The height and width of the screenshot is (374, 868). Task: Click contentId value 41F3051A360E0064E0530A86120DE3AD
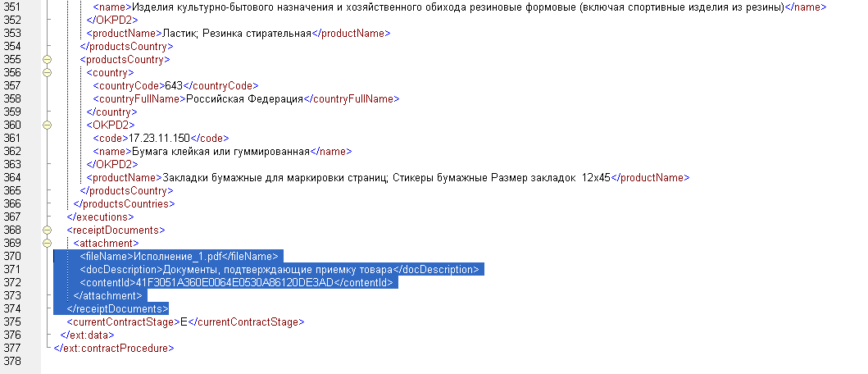(234, 283)
